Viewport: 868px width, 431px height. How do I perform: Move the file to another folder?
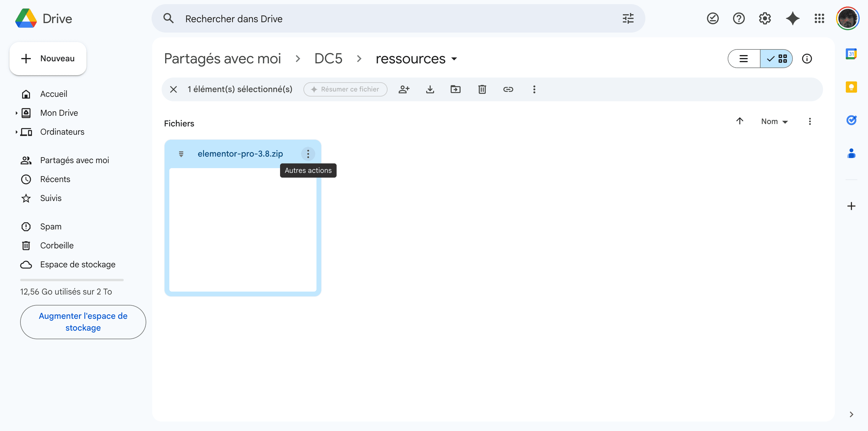pyautogui.click(x=456, y=89)
